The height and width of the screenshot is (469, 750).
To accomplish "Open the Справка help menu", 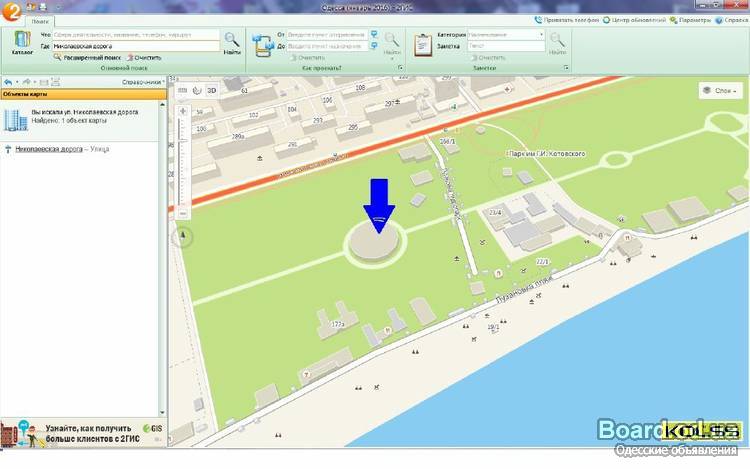I will [730, 19].
